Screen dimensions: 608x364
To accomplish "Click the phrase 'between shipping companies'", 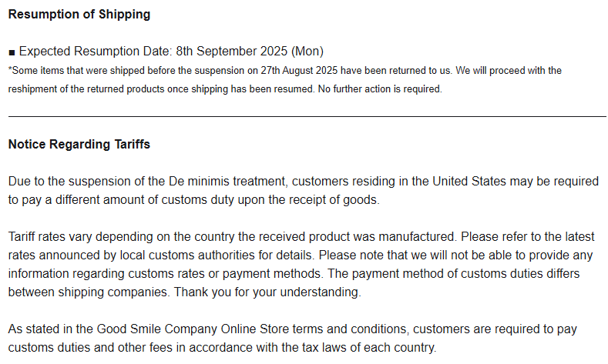I will 87,292.
